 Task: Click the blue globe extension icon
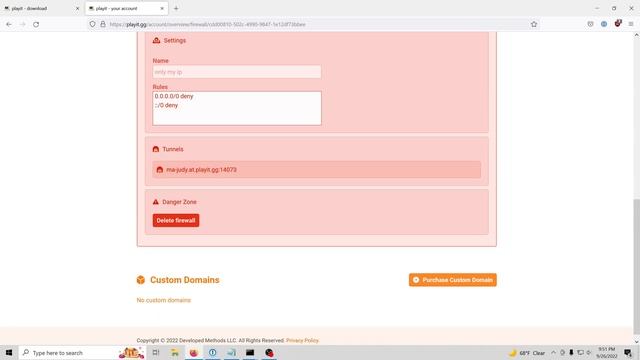(x=604, y=24)
